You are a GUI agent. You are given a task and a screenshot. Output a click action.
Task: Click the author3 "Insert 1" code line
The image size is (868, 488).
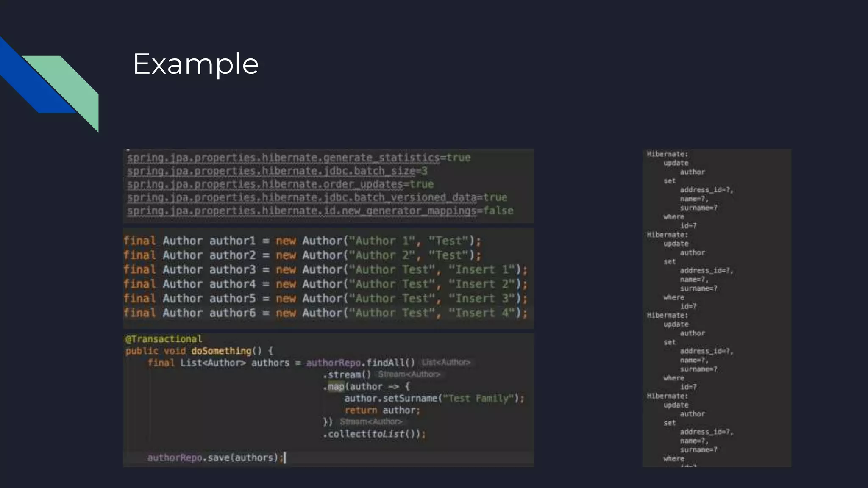tap(325, 270)
